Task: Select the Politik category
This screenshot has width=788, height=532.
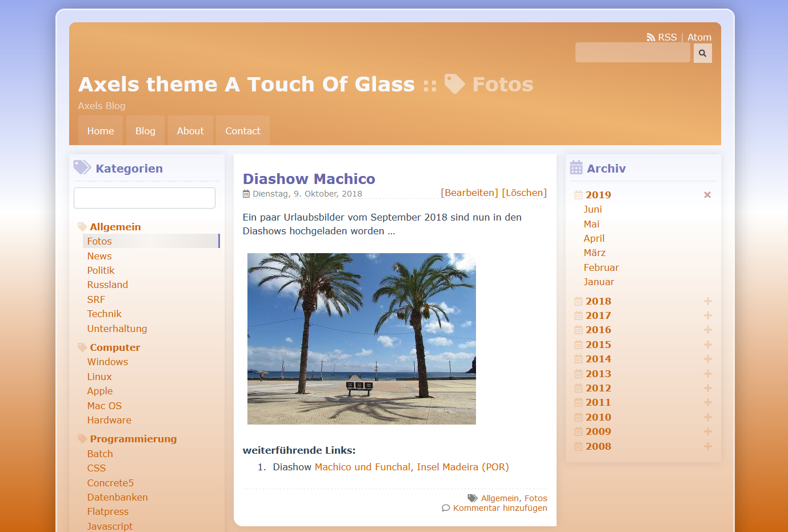Action: pos(101,270)
